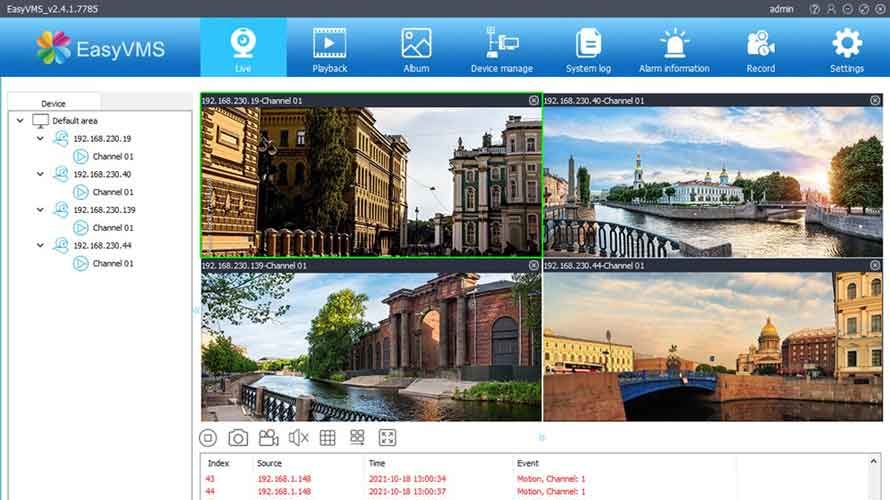Start recording with the camcorder icon

click(268, 437)
